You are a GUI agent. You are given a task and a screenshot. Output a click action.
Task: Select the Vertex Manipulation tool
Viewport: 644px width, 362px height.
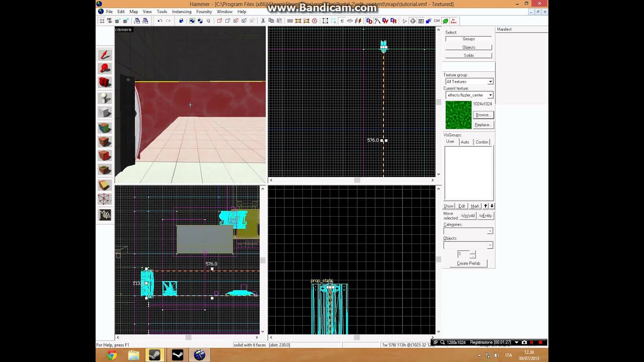pyautogui.click(x=105, y=200)
